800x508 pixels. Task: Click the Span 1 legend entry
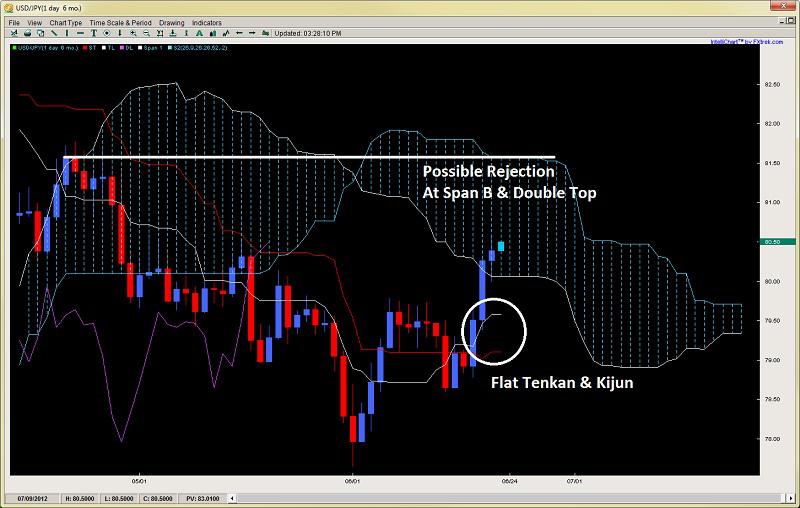[x=150, y=48]
